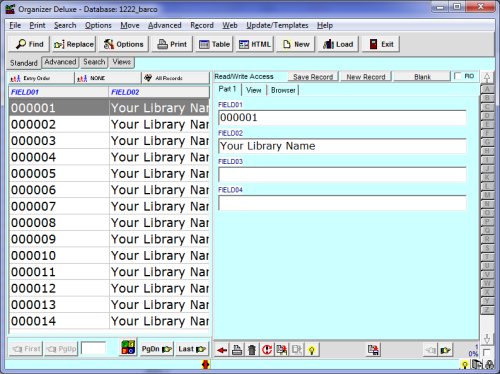Screen dimensions: 500x374
Task: Select the Advanced toolbar tab
Action: (x=60, y=62)
